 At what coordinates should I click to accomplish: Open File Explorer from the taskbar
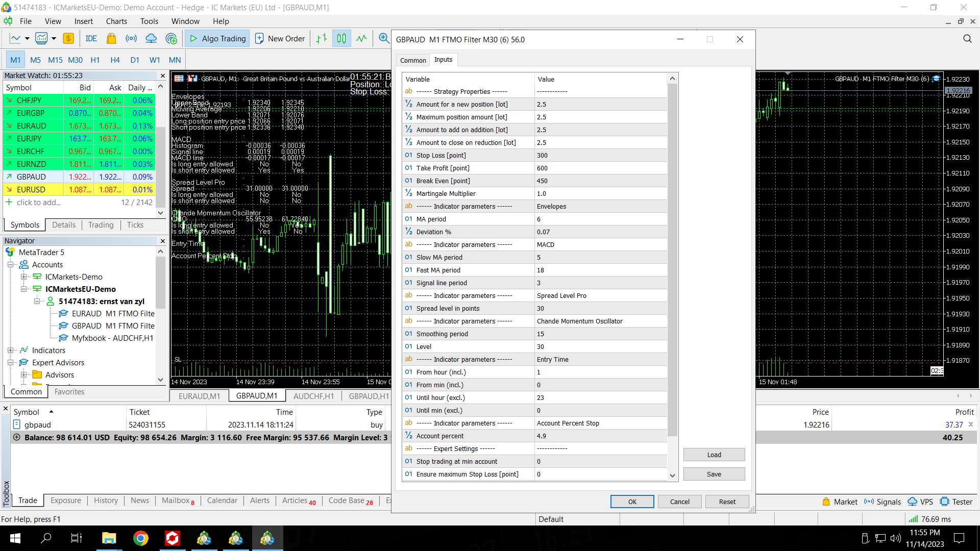109,538
